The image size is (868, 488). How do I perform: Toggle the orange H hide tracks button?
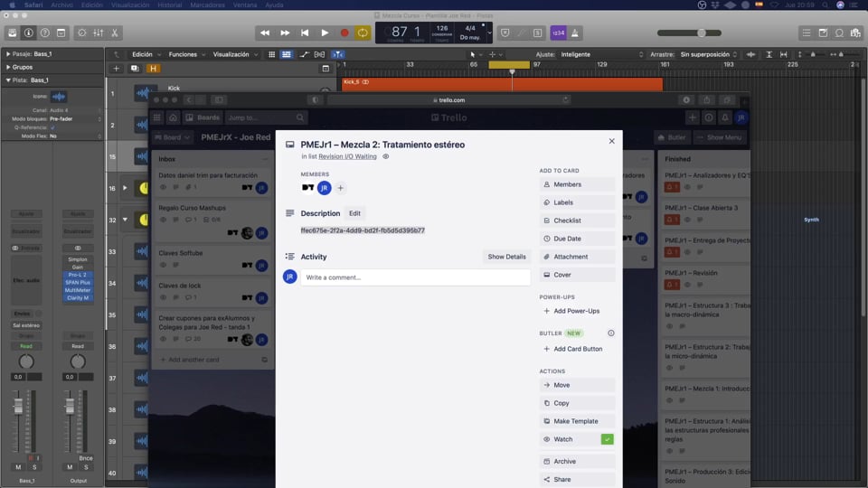click(x=153, y=69)
